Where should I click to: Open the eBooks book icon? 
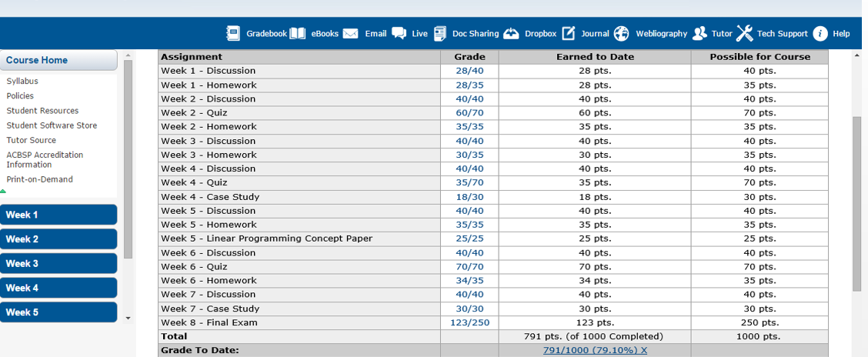[x=298, y=33]
